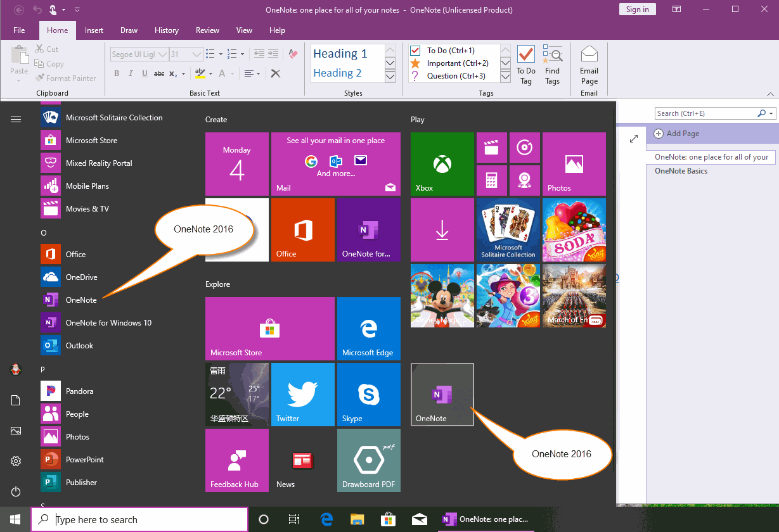Open the OneNote tile under Play group
Screen dimensions: 779x532
(442, 395)
